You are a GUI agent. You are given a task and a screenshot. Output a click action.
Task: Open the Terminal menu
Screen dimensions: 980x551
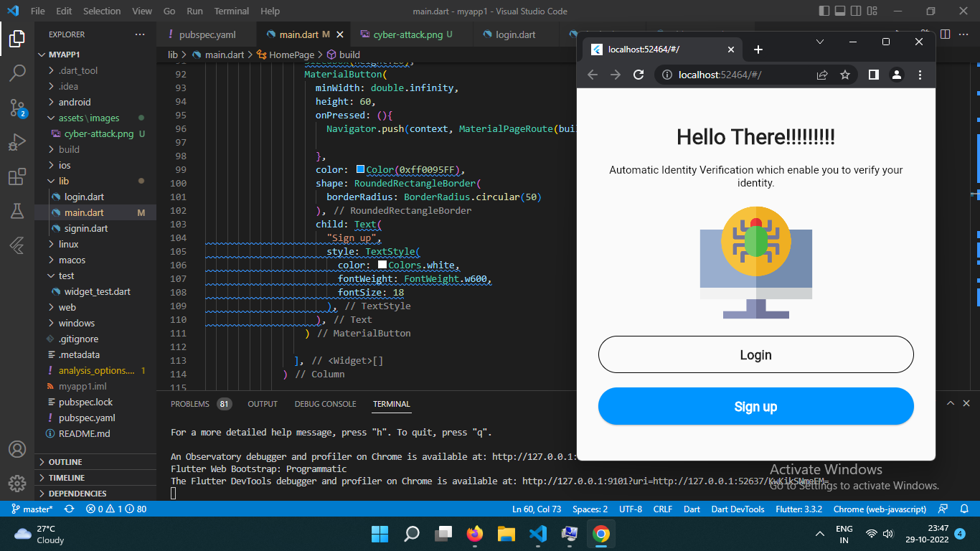[231, 11]
